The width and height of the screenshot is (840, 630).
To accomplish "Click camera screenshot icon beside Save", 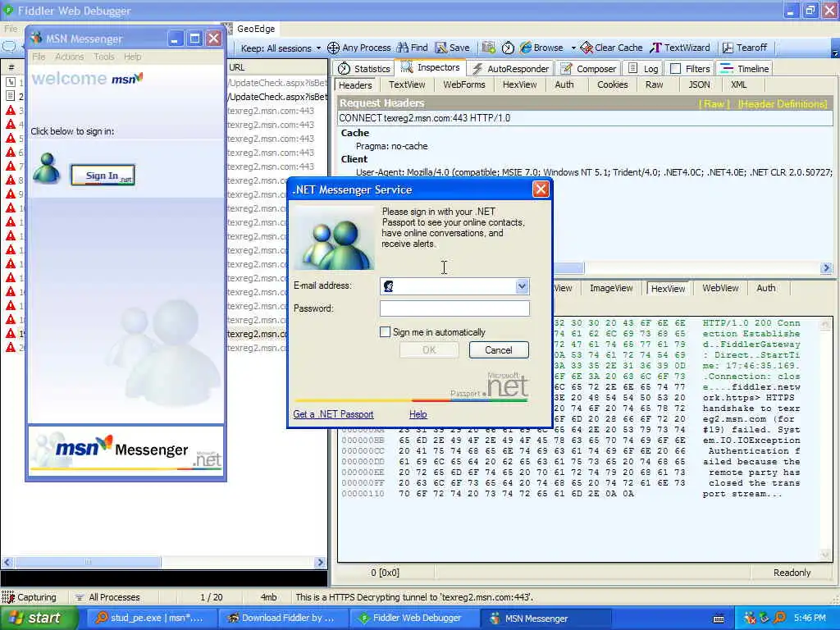I will coord(488,48).
